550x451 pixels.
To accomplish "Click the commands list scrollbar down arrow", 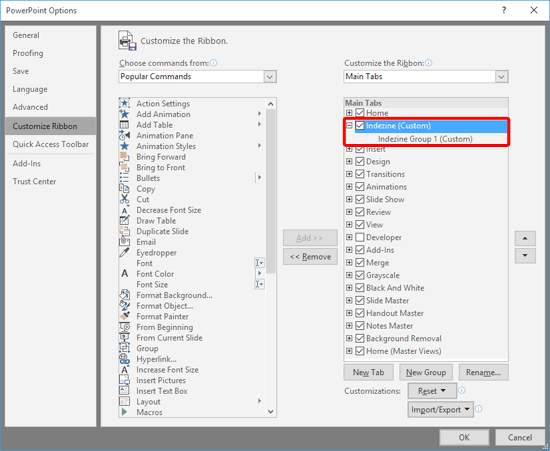I will click(270, 411).
